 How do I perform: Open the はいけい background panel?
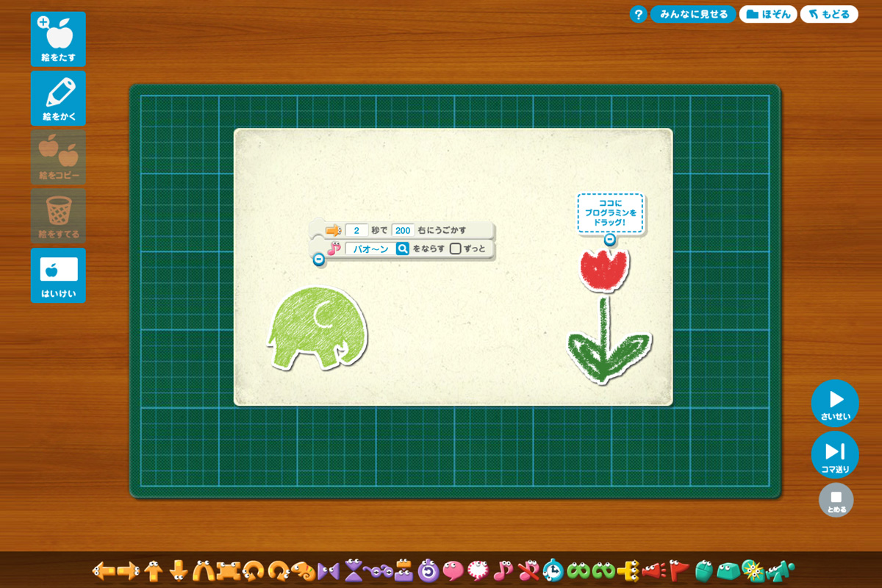tap(58, 276)
